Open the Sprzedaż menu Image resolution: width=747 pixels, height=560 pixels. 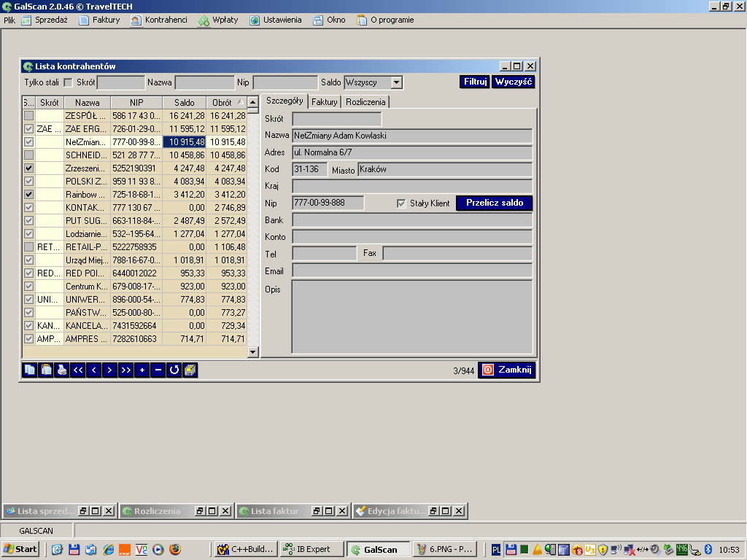45,20
